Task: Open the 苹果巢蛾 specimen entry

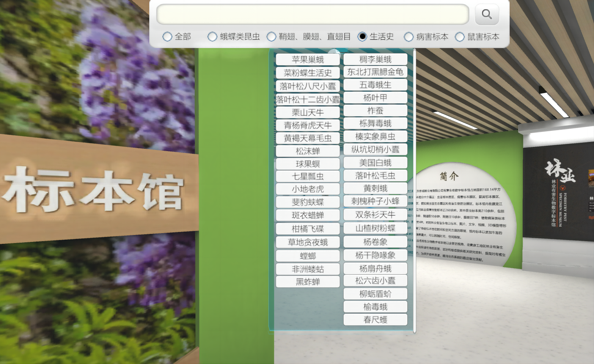Action: click(x=308, y=59)
